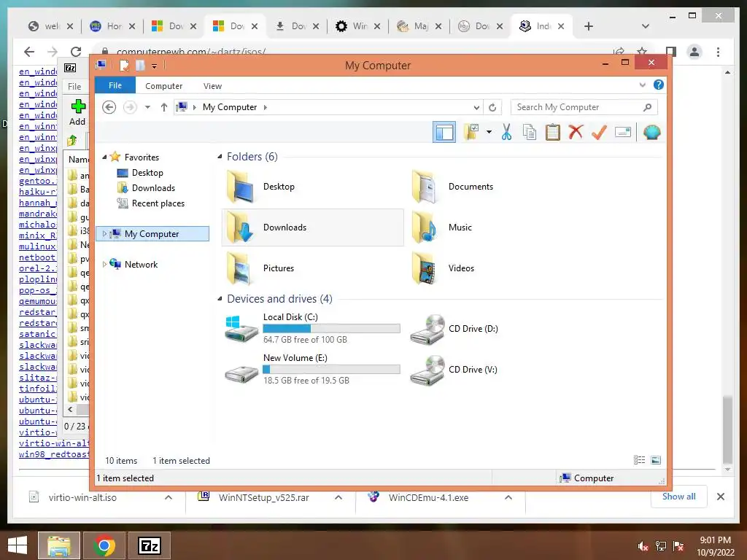The width and height of the screenshot is (747, 560).
Task: Click WinCDEmu-4.1.exe download item
Action: [x=428, y=497]
